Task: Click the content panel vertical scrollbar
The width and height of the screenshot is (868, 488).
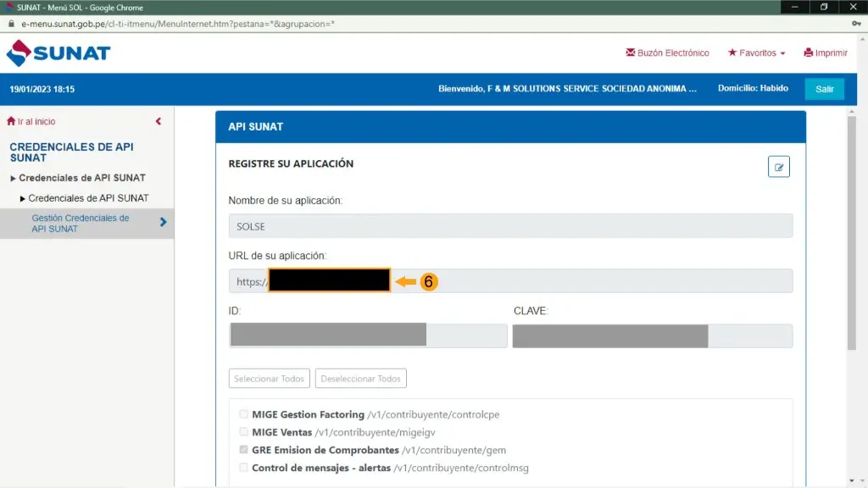Action: [x=851, y=232]
